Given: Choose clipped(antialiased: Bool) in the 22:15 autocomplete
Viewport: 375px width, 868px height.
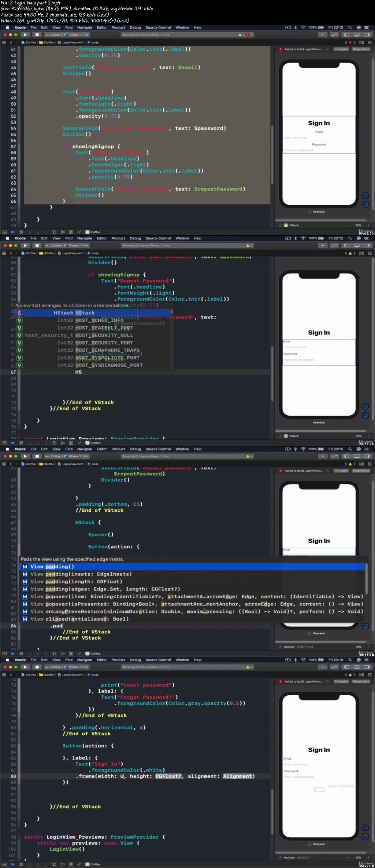Looking at the screenshot, I should point(192,619).
